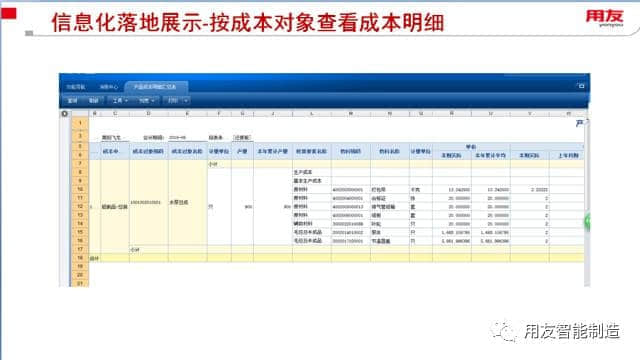
Task: Click the 产量 column heading
Action: [242, 151]
